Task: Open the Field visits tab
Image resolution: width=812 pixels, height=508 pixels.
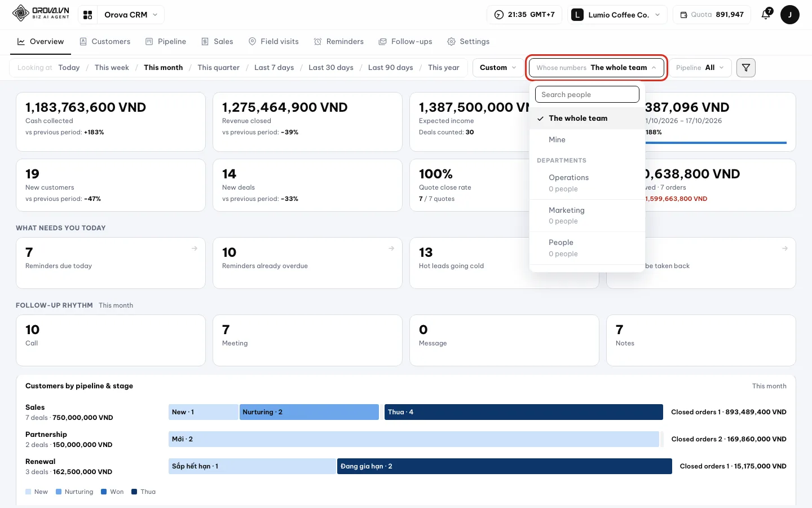Action: click(273, 42)
